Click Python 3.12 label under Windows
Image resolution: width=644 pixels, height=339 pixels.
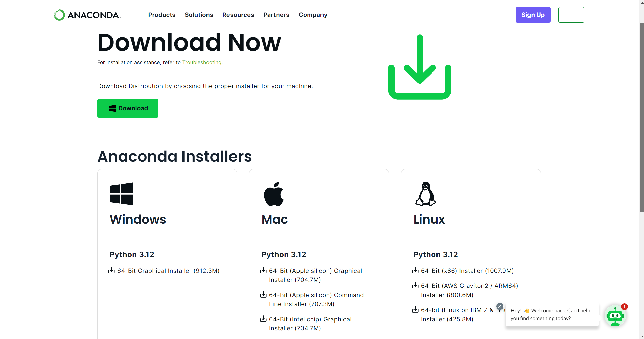(132, 254)
